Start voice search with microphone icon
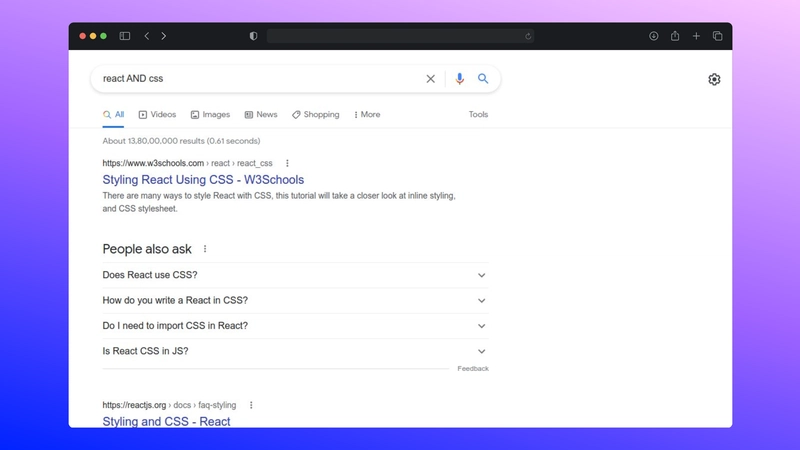Viewport: 800px width, 450px height. click(x=460, y=79)
